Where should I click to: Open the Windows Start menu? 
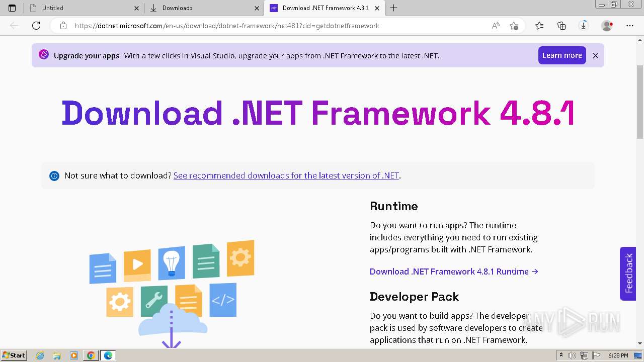click(x=14, y=355)
